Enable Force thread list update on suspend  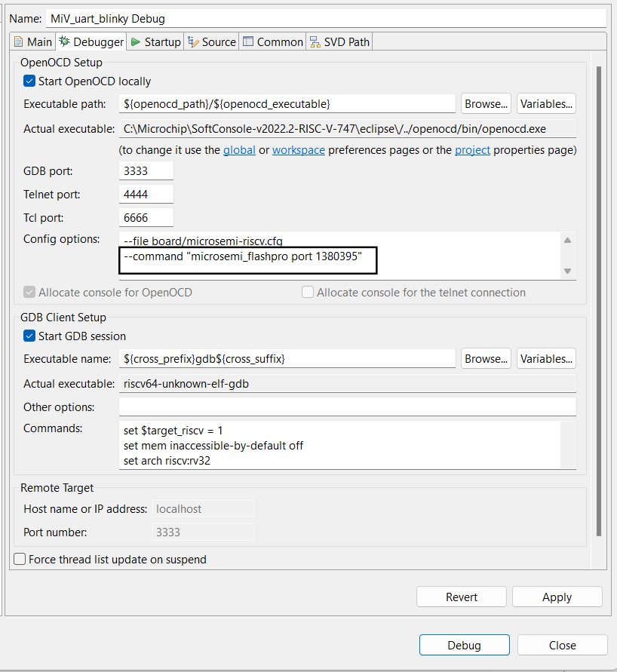(x=20, y=560)
